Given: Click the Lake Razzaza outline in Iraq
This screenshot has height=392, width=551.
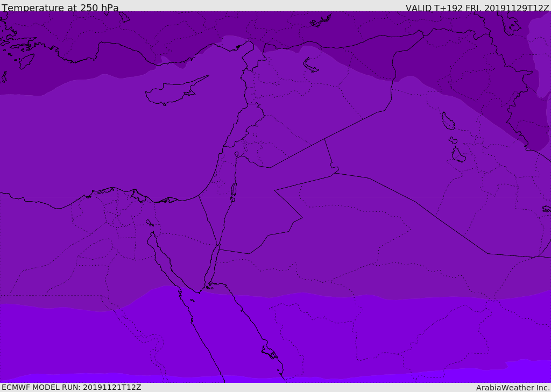Looking at the screenshot, I should click(458, 155).
